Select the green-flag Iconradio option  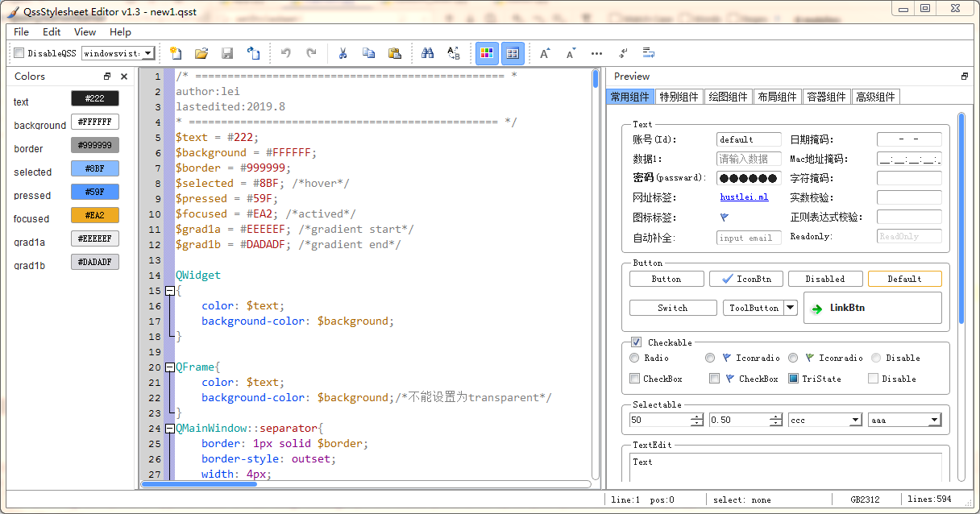tap(793, 358)
